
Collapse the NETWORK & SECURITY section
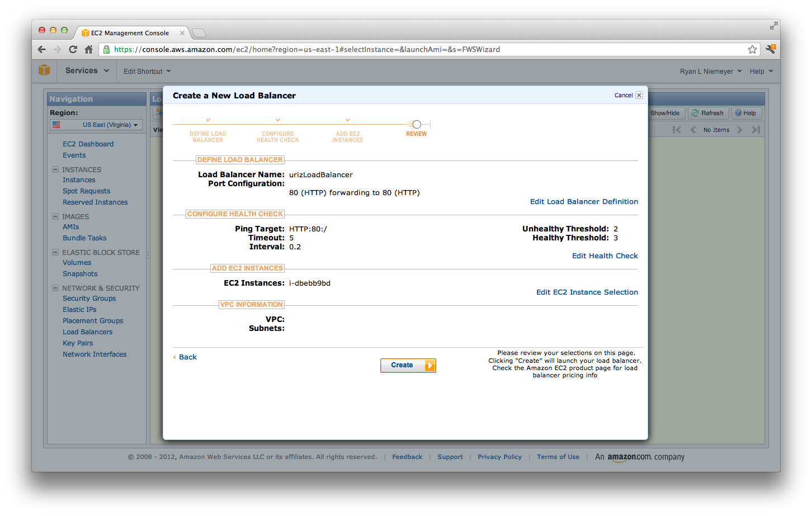coord(55,288)
